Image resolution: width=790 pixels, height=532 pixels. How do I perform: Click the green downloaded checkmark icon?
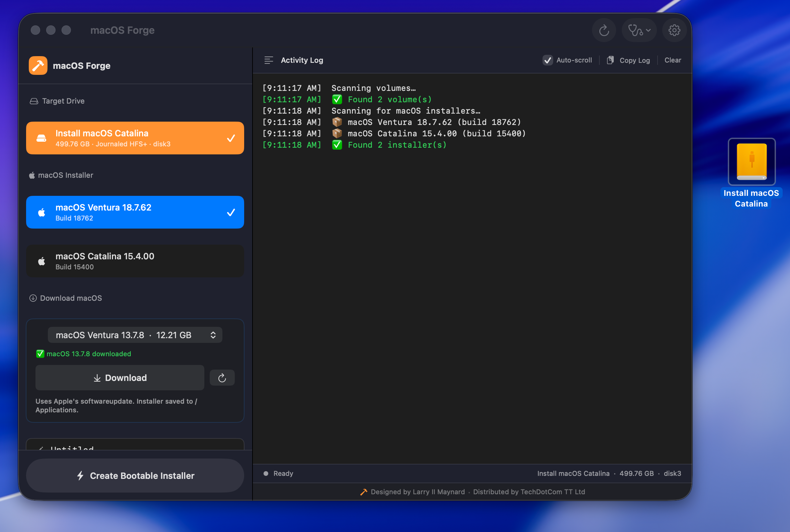40,354
